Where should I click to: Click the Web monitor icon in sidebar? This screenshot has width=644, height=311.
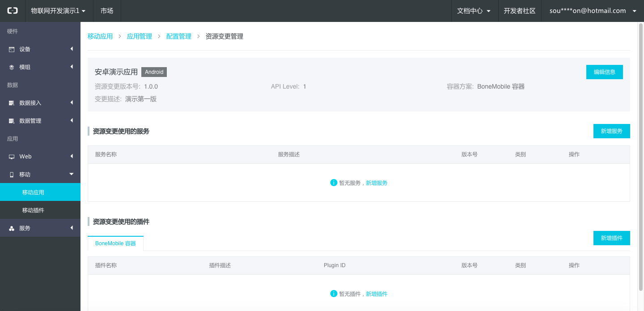[12, 157]
